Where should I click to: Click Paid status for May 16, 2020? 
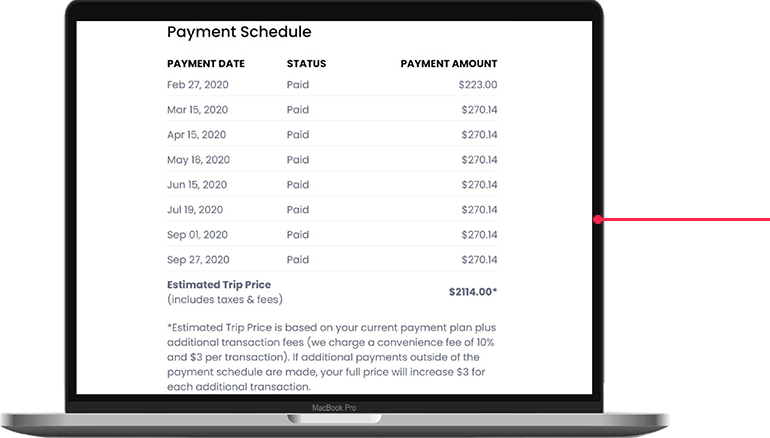[298, 160]
